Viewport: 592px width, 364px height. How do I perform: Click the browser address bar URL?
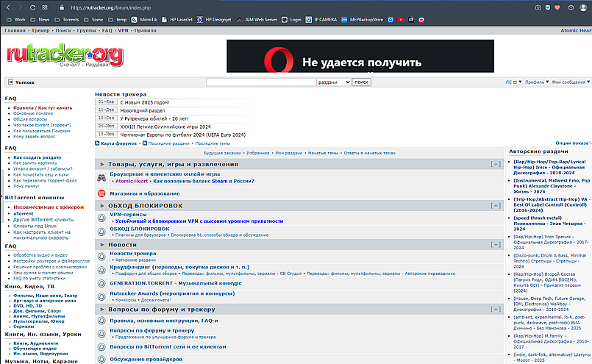click(x=110, y=7)
